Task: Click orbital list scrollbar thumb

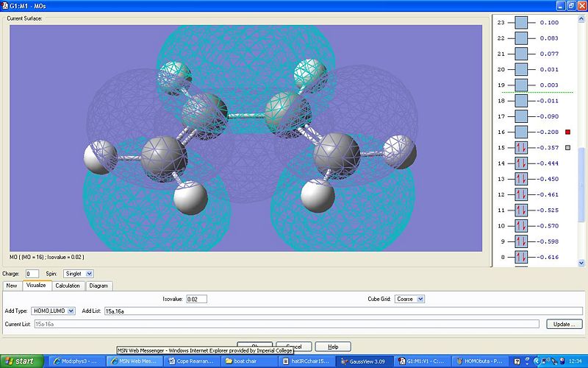Action: 581,185
